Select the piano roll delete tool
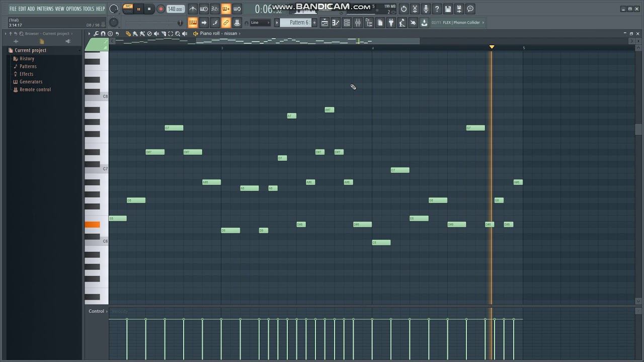Viewport: 644px width, 362px height. click(149, 34)
